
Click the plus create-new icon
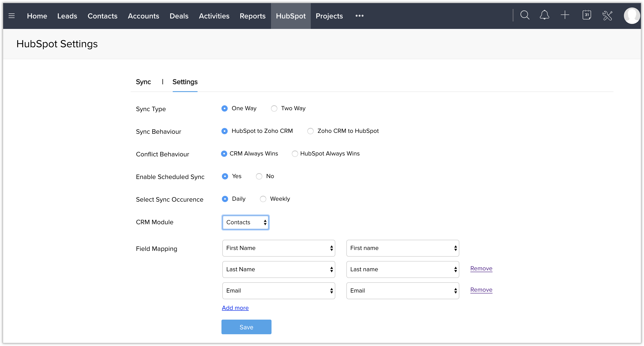point(565,15)
